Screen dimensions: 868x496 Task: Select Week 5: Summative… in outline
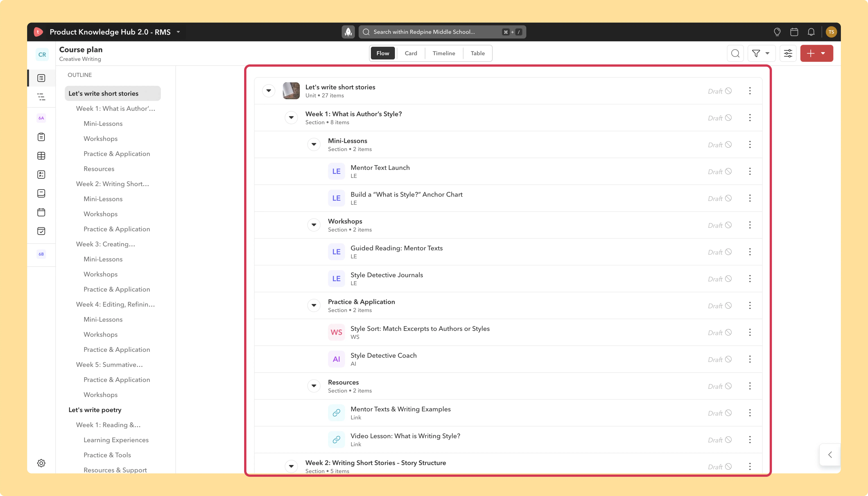click(x=109, y=365)
